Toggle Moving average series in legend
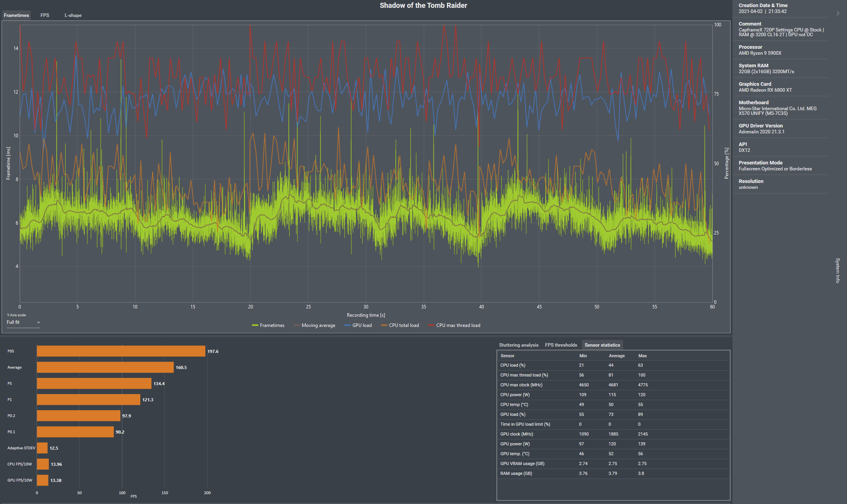The height and width of the screenshot is (504, 847). tap(318, 325)
